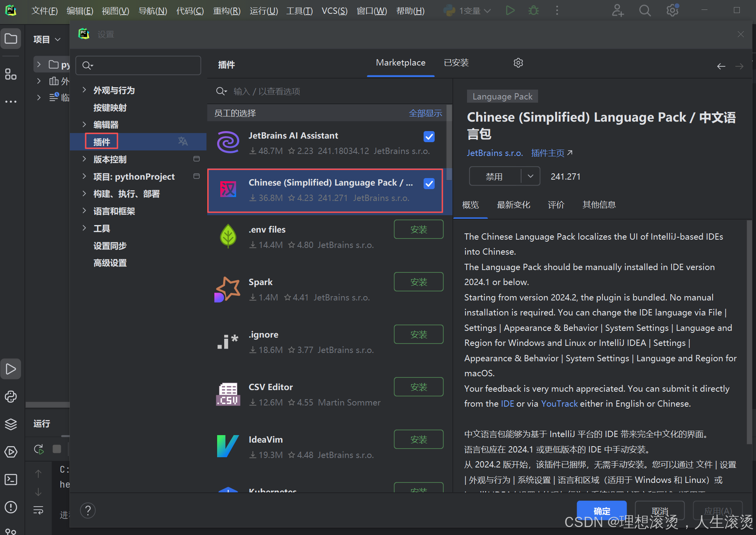Focus the settings search field
Screen dimensions: 756x535
(138, 65)
